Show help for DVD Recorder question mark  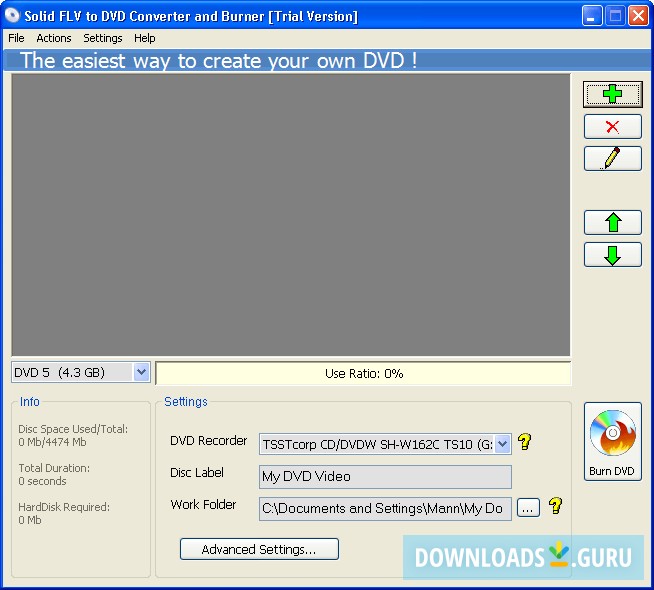pos(525,442)
